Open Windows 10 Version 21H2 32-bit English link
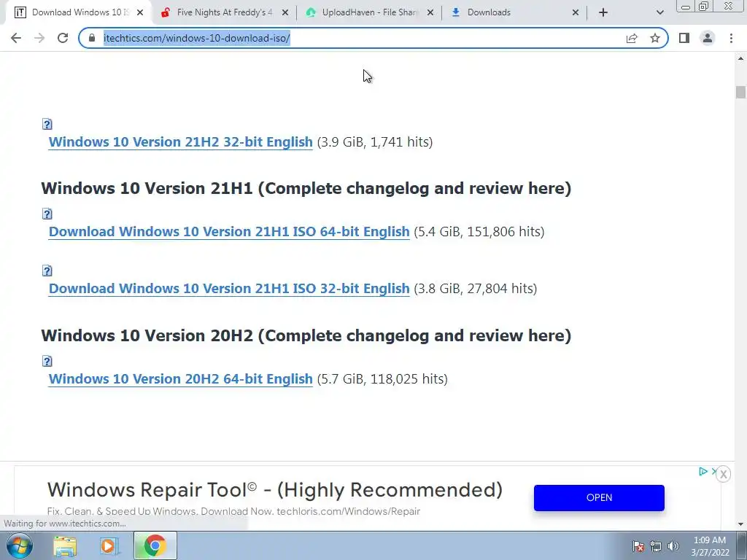The height and width of the screenshot is (560, 747). (181, 142)
